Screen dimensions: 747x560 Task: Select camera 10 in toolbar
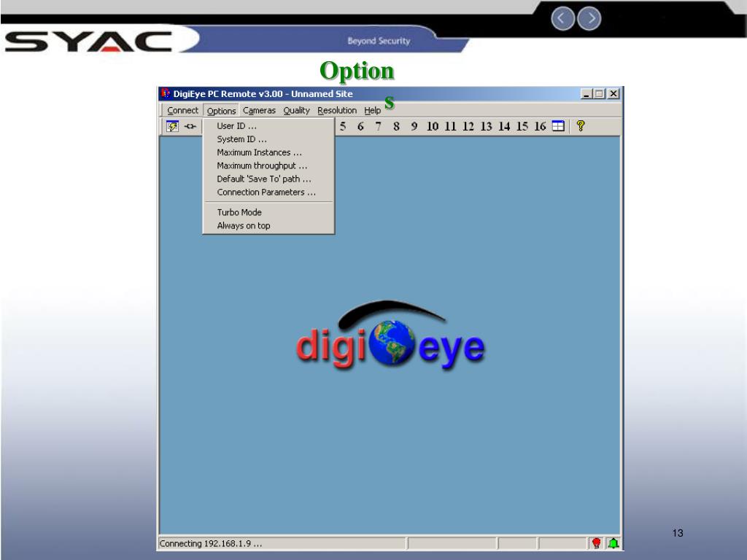(433, 126)
